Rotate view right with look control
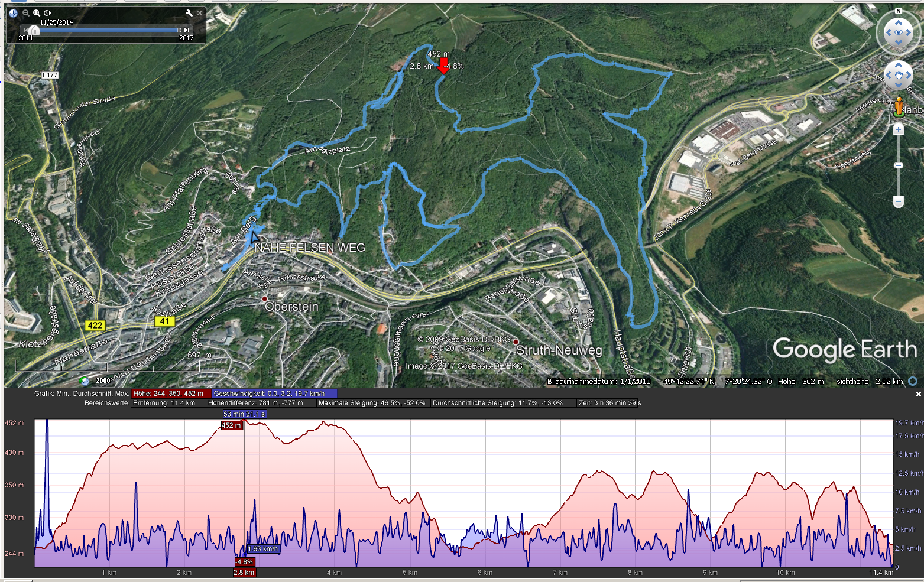Image resolution: width=924 pixels, height=582 pixels. tap(909, 32)
